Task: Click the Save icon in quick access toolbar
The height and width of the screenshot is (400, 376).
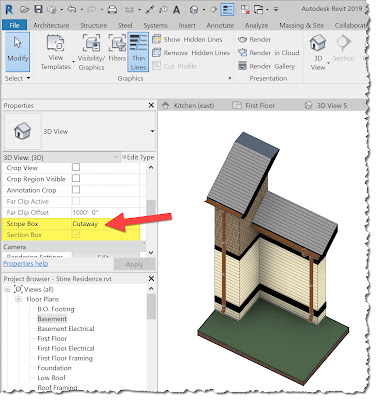Action: click(x=38, y=9)
